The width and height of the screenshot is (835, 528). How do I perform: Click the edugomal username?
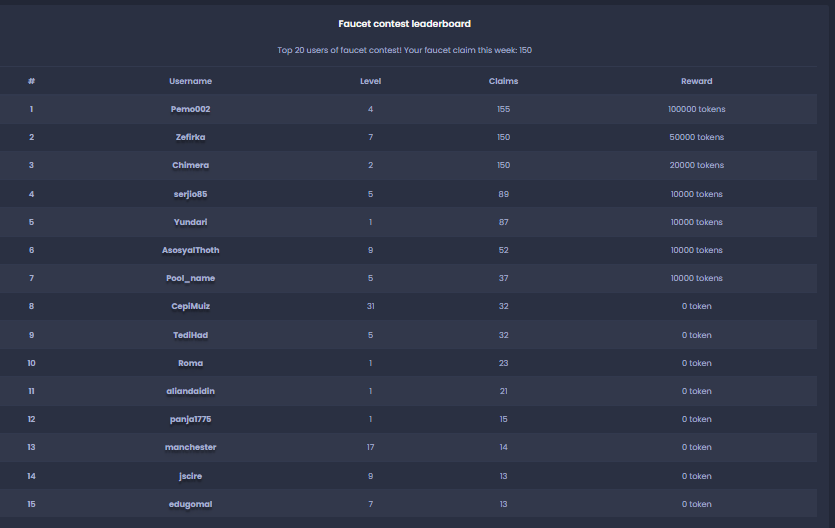pos(190,504)
